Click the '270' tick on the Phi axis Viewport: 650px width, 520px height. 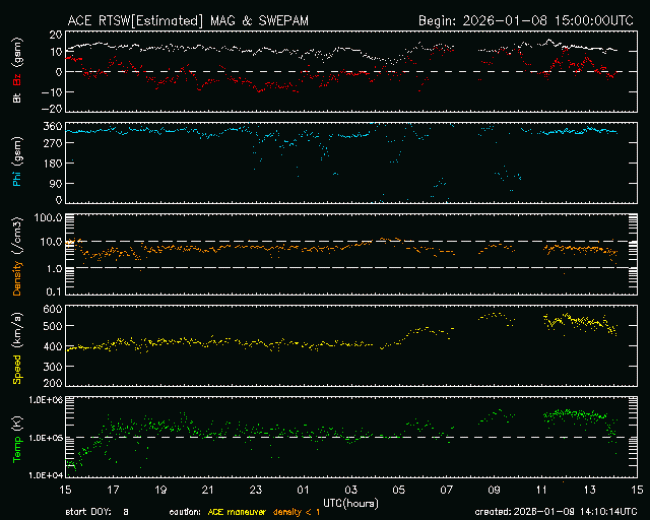53,143
